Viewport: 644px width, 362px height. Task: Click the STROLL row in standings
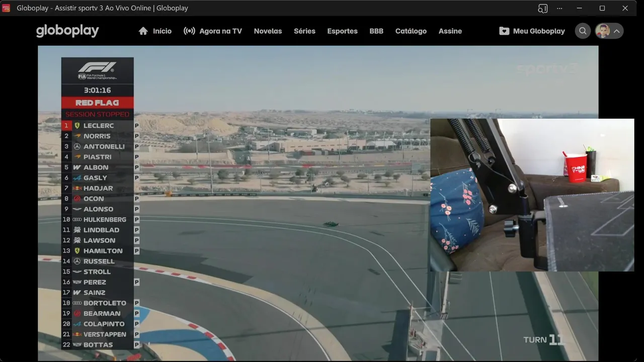[x=98, y=271]
